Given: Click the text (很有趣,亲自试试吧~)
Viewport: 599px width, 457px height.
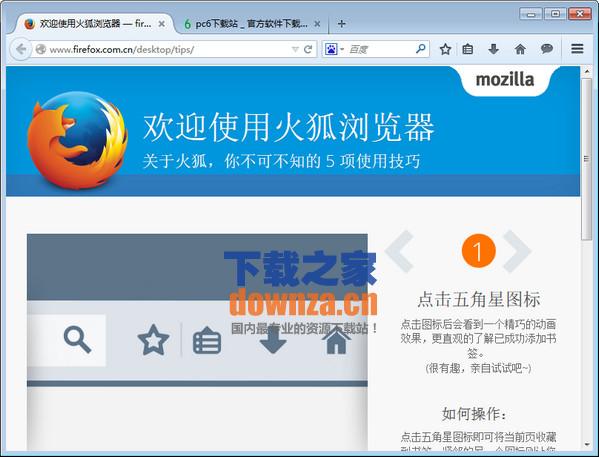Looking at the screenshot, I should pos(478,368).
